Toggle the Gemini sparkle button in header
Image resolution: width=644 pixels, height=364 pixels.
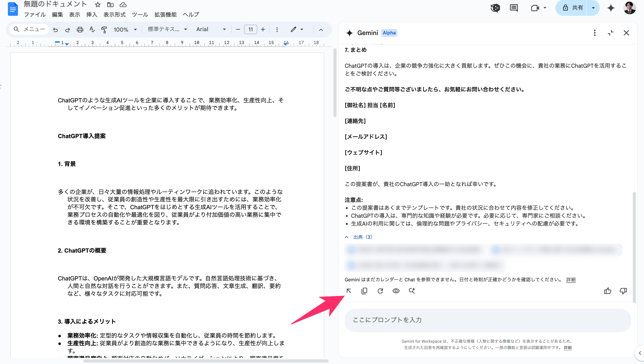[611, 8]
